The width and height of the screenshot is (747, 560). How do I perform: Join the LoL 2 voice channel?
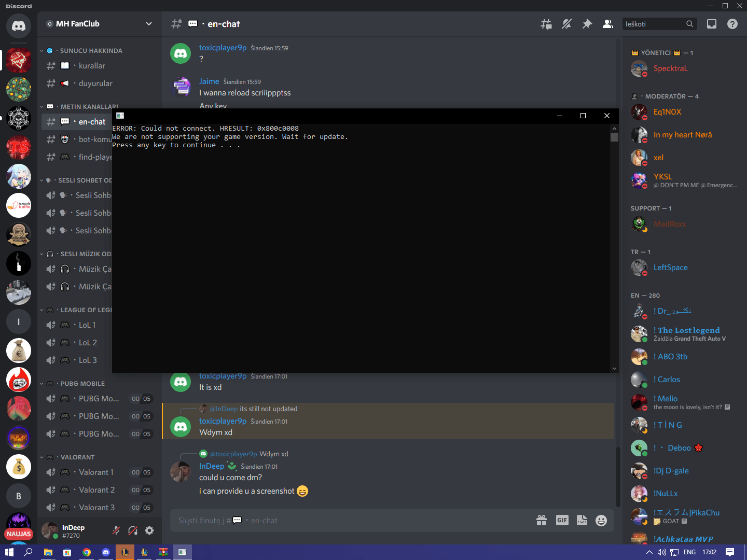tap(77, 343)
